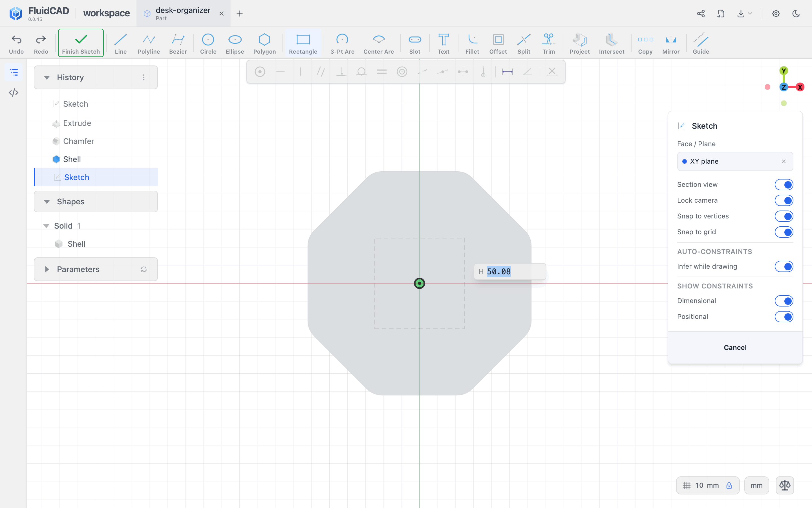Click the Mirror tool
Image resolution: width=812 pixels, height=508 pixels.
click(671, 43)
